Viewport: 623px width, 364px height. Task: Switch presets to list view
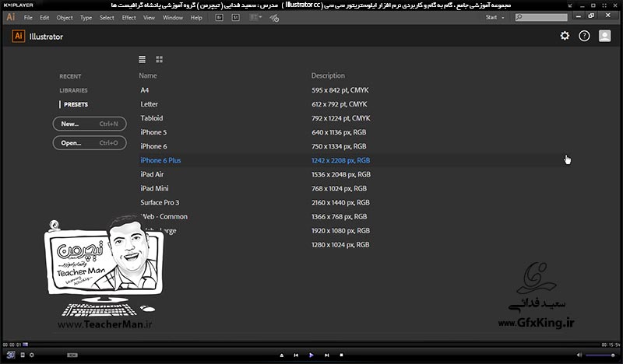pyautogui.click(x=142, y=59)
